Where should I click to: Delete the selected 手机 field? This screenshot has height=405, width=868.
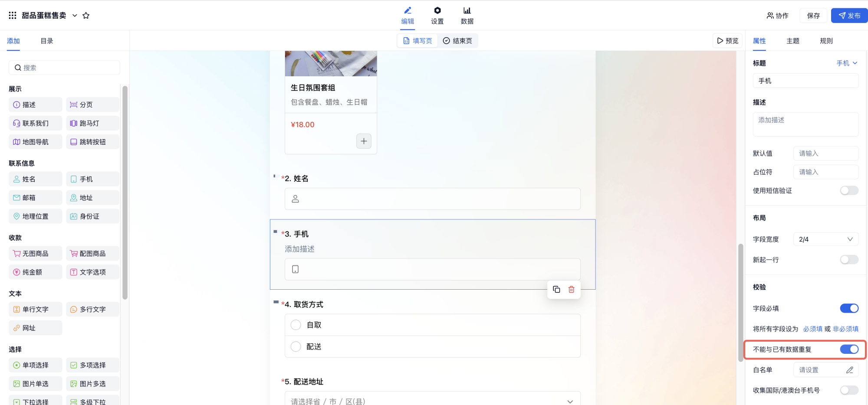572,289
